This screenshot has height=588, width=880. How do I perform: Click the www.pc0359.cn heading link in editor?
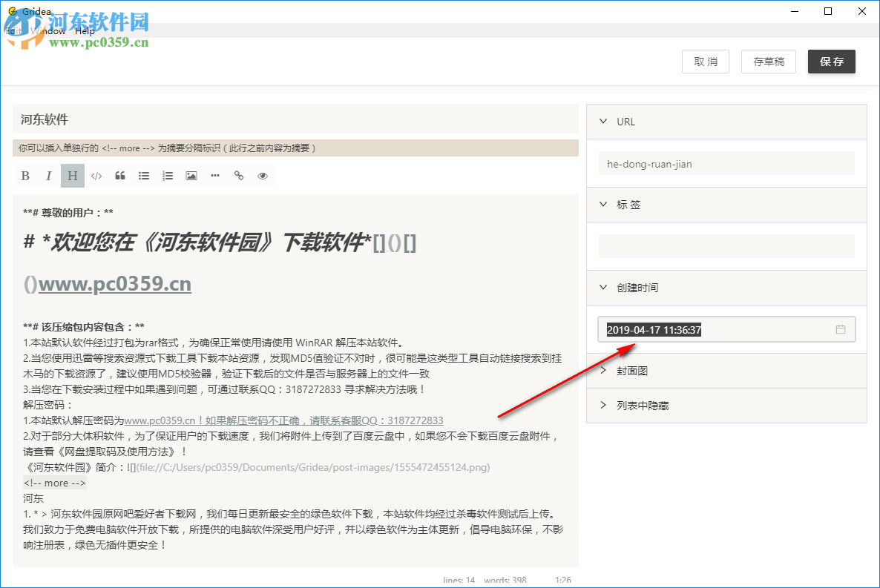coord(114,284)
